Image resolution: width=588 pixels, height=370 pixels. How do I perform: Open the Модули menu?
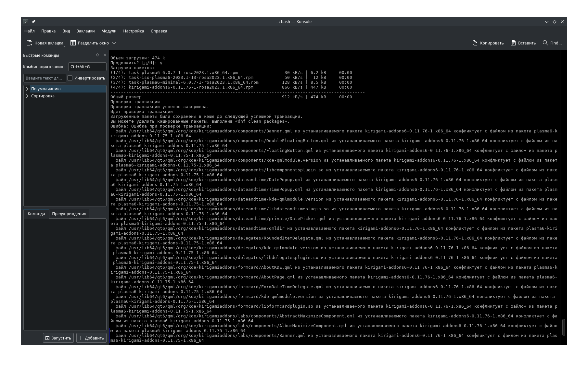click(x=109, y=31)
